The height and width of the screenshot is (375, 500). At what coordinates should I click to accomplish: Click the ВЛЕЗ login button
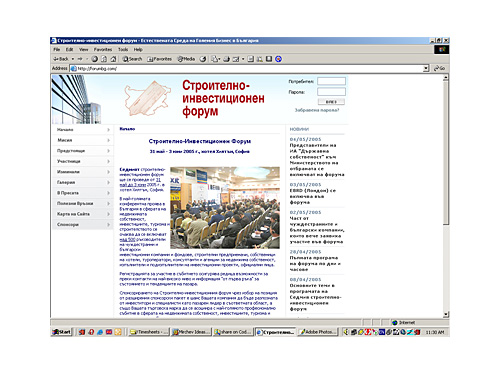pos(331,102)
